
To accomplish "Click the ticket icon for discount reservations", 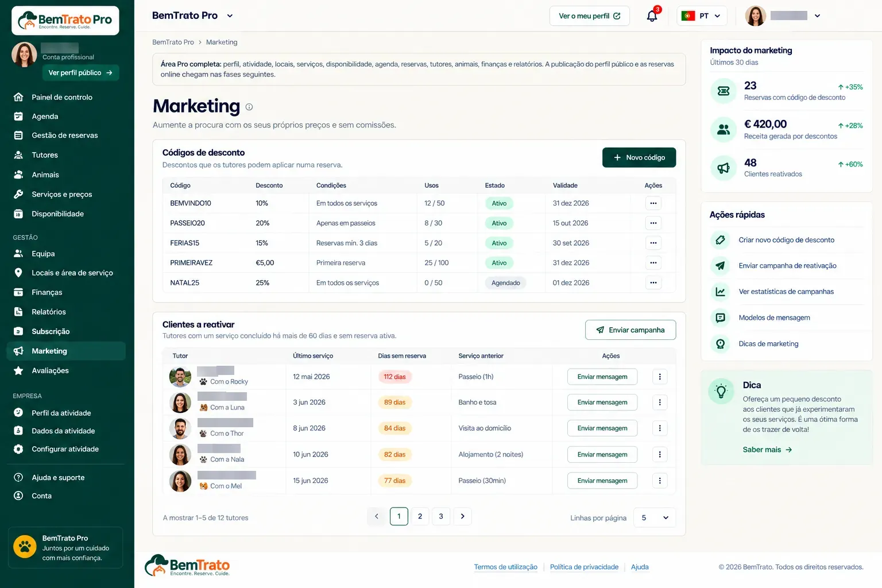I will pyautogui.click(x=724, y=91).
